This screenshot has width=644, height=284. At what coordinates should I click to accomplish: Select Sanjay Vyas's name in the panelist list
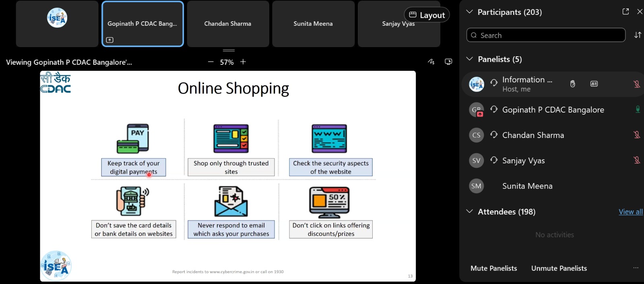click(523, 161)
